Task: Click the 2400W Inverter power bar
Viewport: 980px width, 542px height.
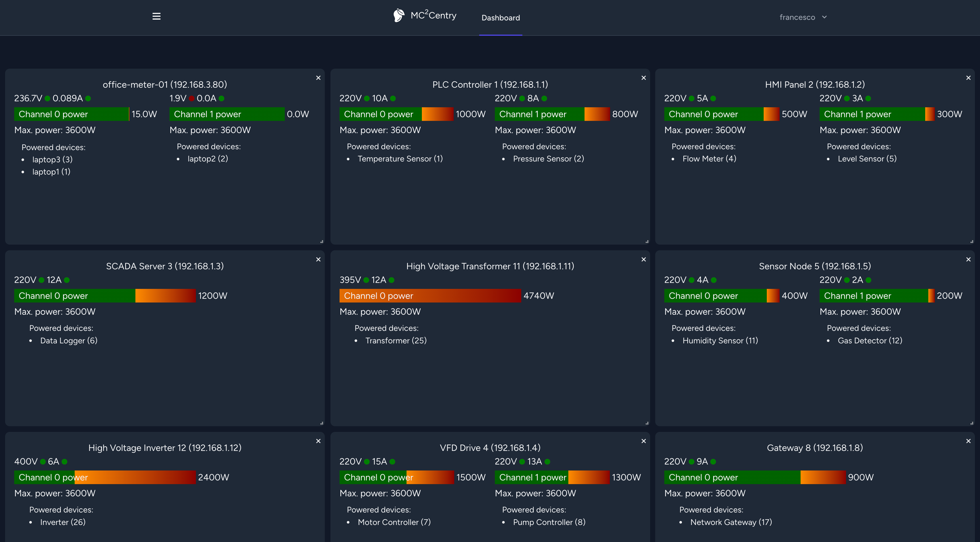Action: (x=105, y=477)
